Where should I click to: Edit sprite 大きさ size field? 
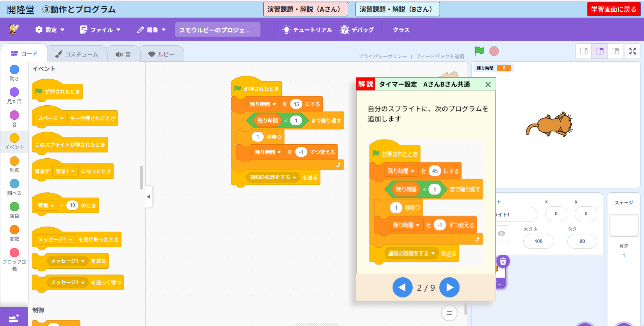pos(538,241)
